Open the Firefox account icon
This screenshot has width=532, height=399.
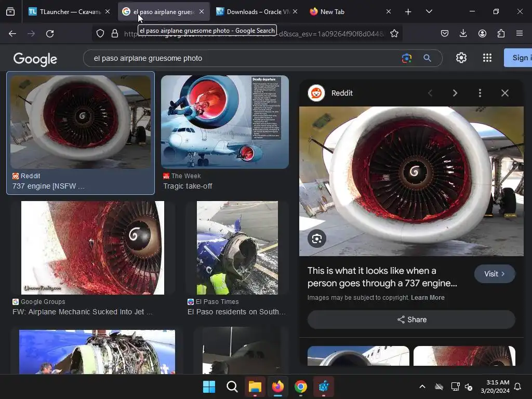point(482,33)
